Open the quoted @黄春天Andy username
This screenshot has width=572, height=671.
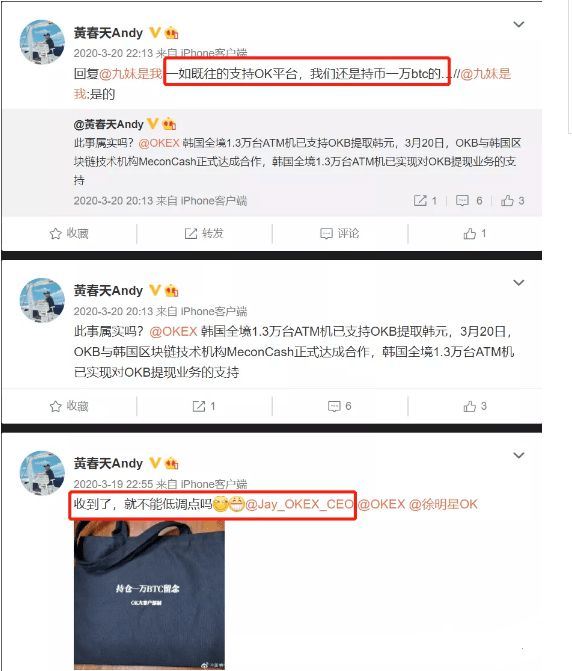pyautogui.click(x=109, y=124)
